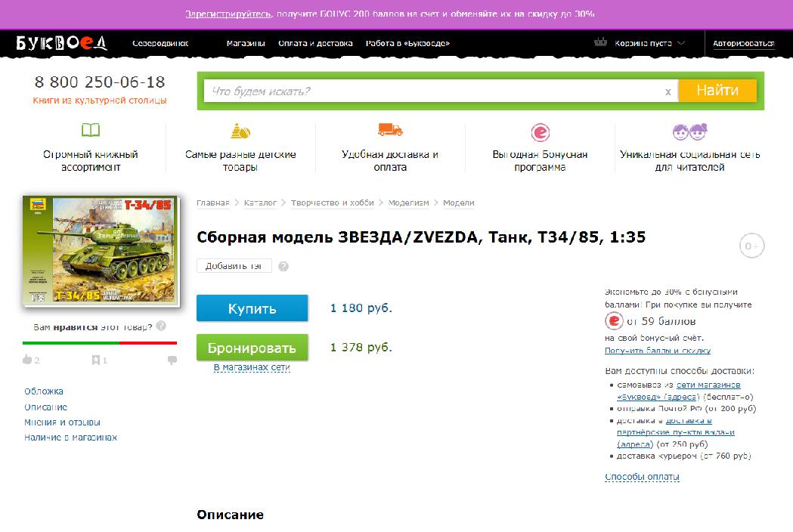Click the orange delivery truck icon
This screenshot has width=793, height=532.
point(390,130)
